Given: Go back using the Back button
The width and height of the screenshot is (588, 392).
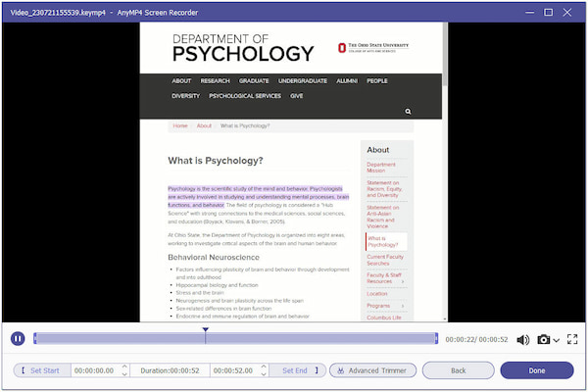Looking at the screenshot, I should [458, 370].
